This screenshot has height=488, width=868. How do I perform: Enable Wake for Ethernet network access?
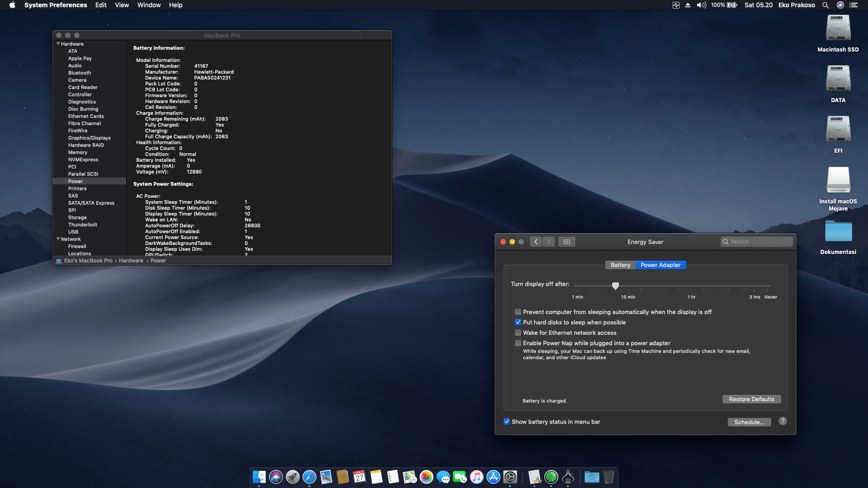pyautogui.click(x=518, y=333)
